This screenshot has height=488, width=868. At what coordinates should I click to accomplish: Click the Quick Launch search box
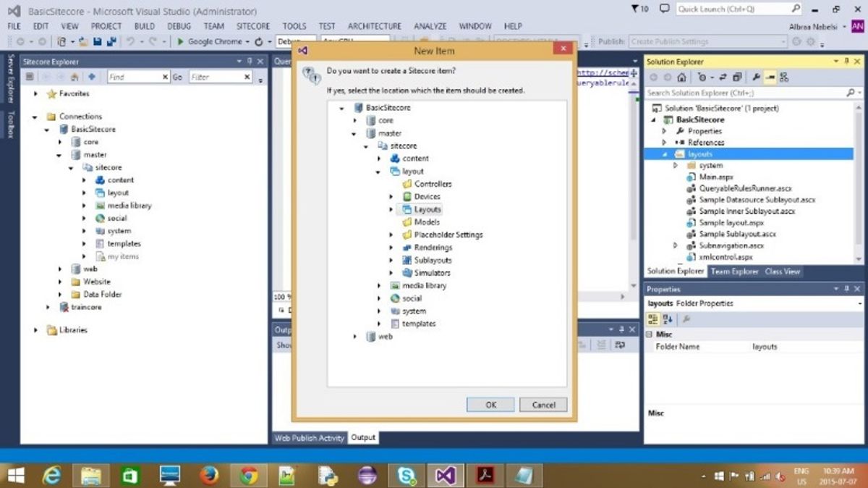click(x=739, y=9)
